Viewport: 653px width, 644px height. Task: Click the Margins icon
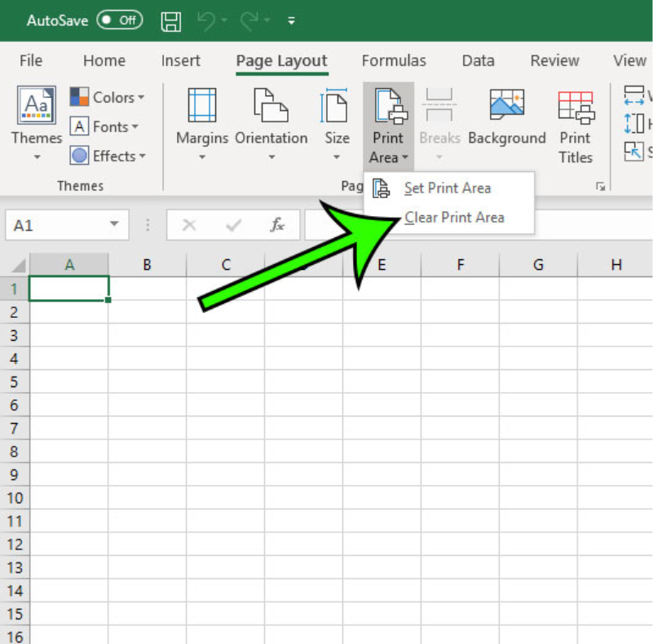(202, 105)
